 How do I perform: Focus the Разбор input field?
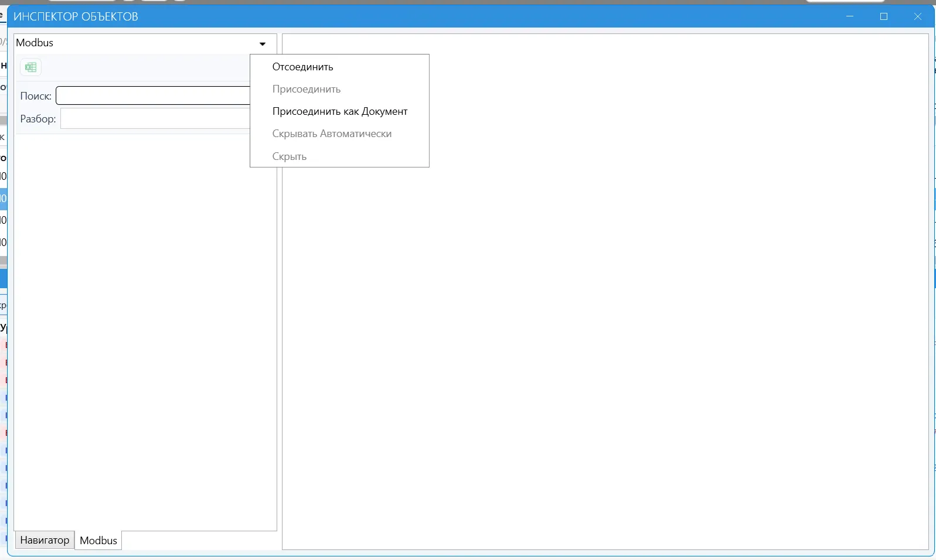coord(155,118)
